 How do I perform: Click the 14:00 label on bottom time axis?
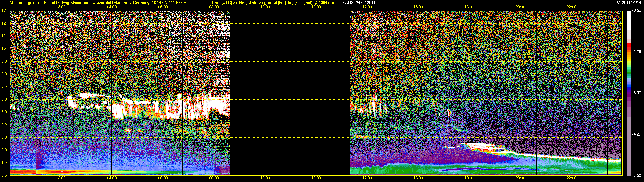click(x=367, y=178)
